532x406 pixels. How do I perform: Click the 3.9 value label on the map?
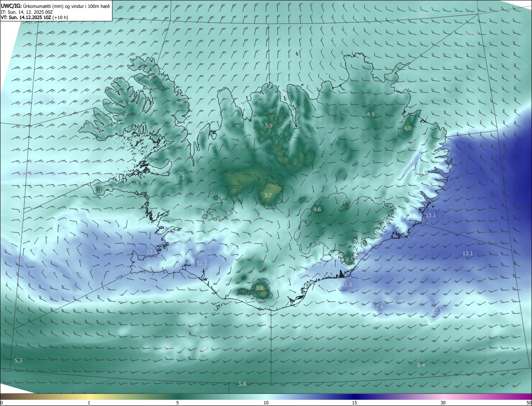(x=268, y=125)
